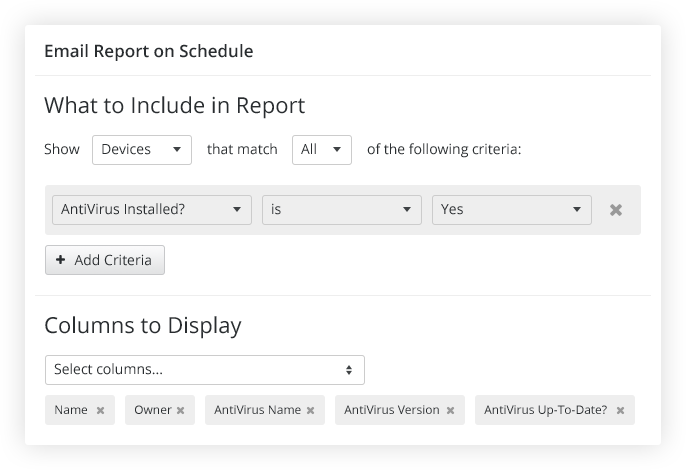This screenshot has height=470, width=686.
Task: Open the Yes value dropdown
Action: (511, 210)
